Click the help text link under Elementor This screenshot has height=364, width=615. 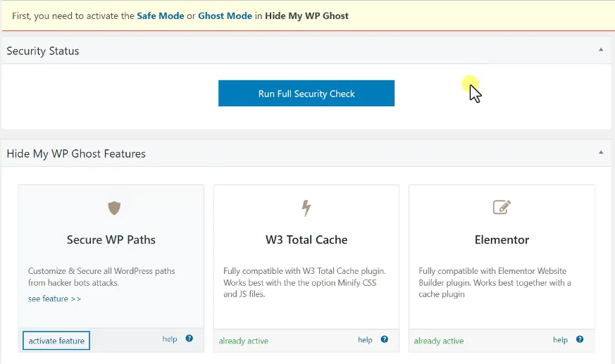click(560, 340)
